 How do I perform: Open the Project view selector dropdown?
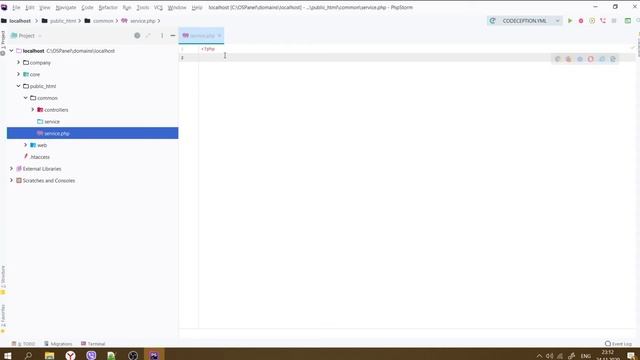pos(26,36)
